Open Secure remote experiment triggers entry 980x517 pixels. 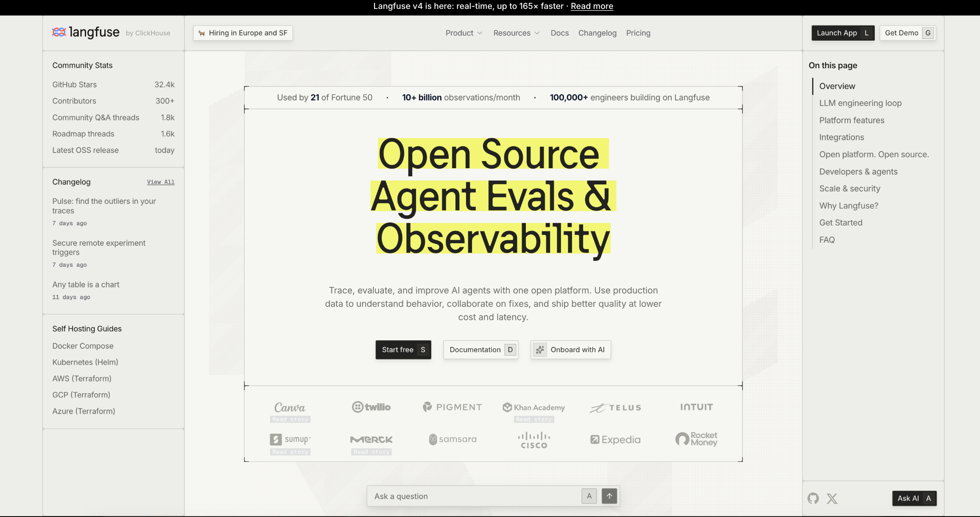99,247
